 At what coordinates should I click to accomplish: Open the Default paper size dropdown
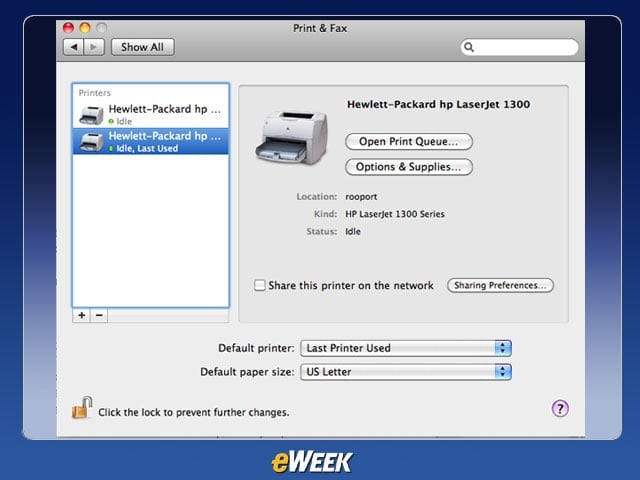406,372
